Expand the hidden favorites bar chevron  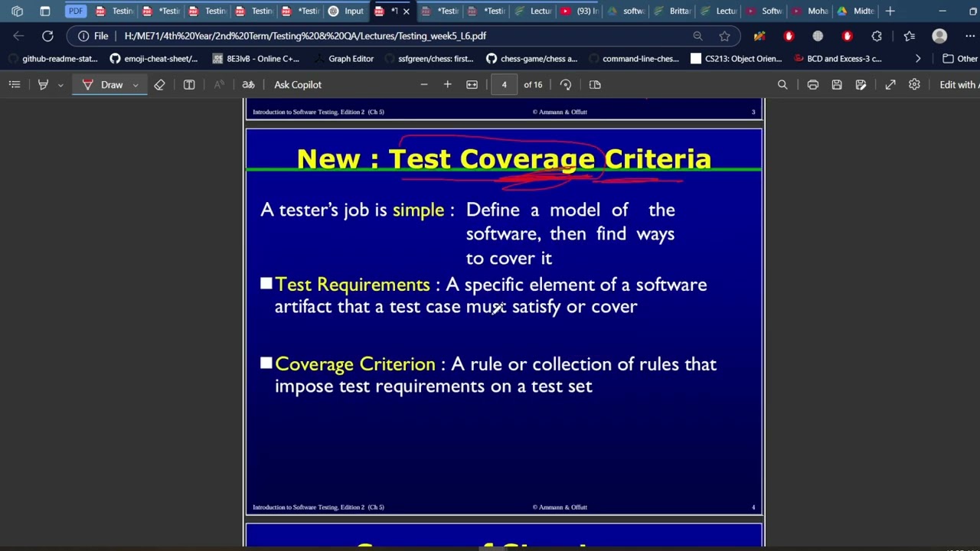(x=918, y=58)
